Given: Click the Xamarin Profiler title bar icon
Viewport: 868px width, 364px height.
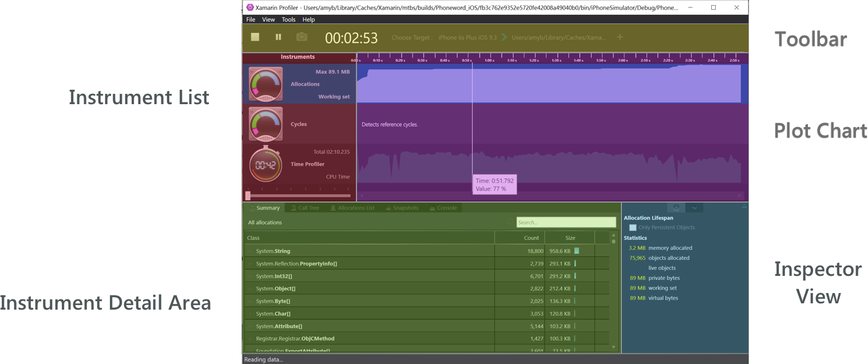Looking at the screenshot, I should [x=250, y=8].
